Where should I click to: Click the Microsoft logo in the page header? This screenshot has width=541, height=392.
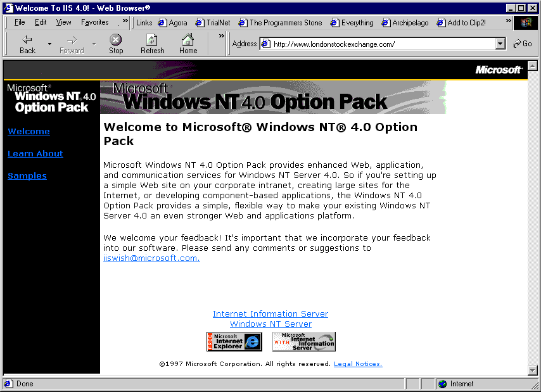point(499,70)
